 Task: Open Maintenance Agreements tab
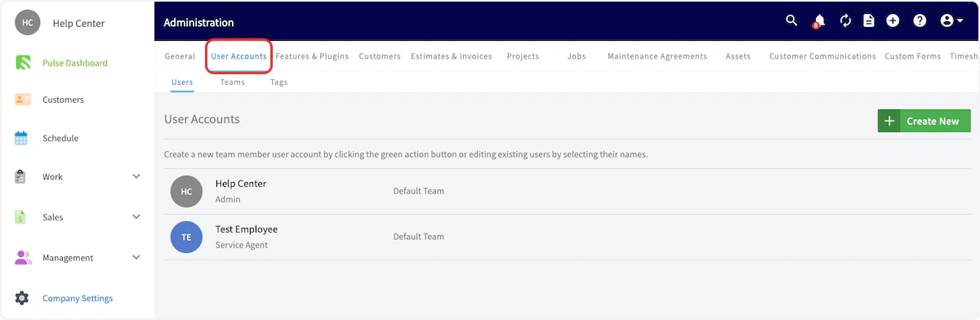coord(657,56)
